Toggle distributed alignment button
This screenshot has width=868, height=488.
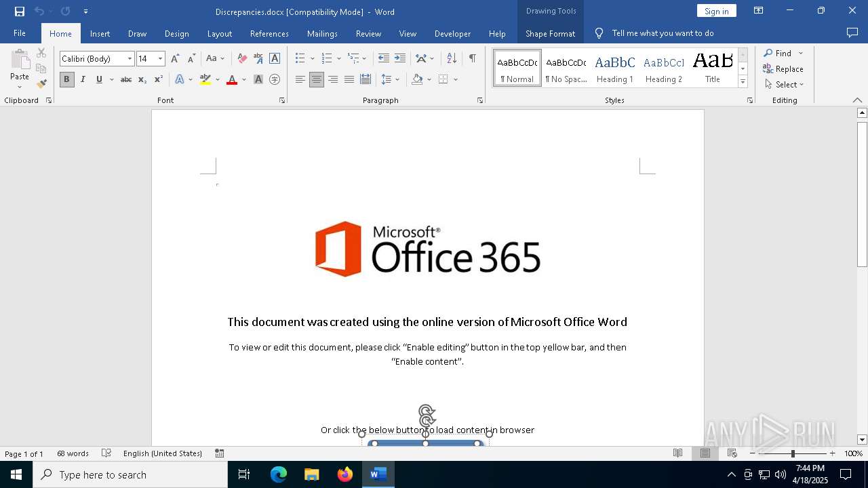(366, 79)
